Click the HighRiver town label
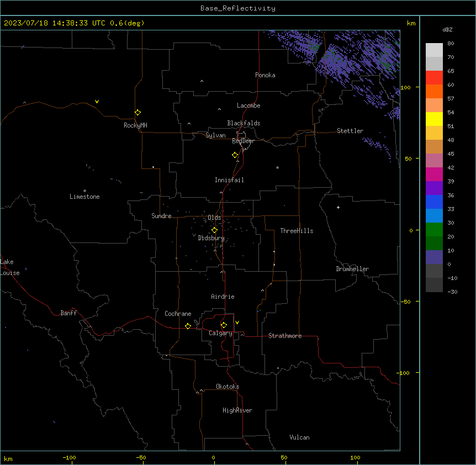 (x=237, y=410)
